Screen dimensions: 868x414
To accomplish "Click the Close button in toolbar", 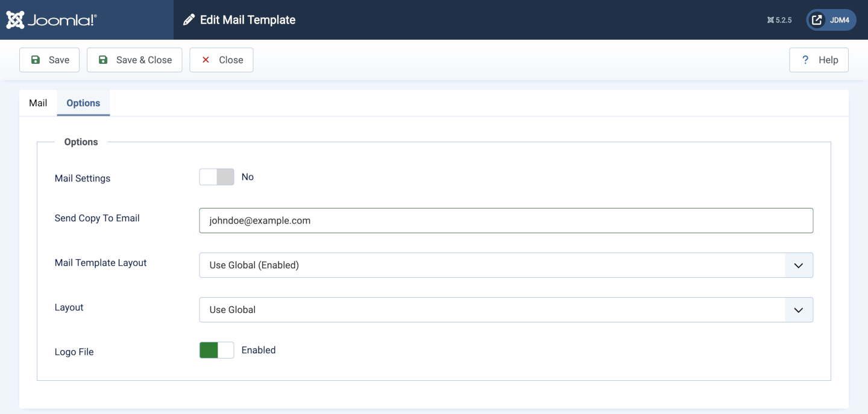I will [x=221, y=60].
